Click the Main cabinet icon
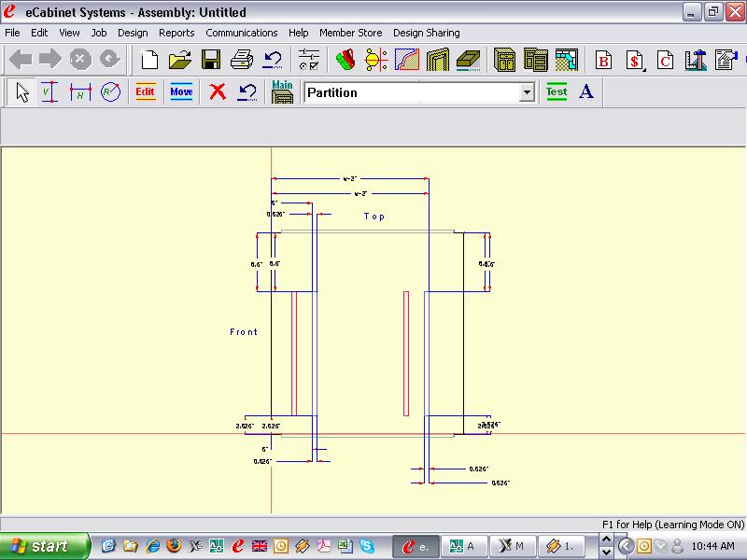 282,91
